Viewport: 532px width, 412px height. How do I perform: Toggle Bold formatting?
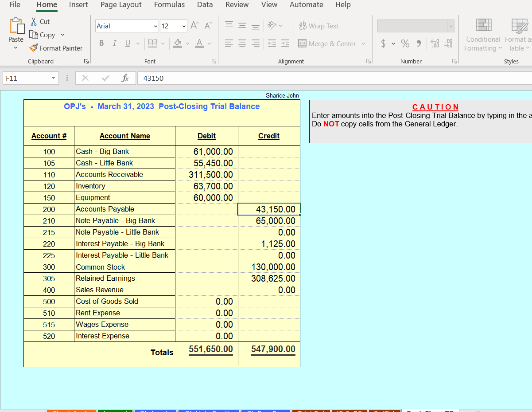(x=101, y=43)
